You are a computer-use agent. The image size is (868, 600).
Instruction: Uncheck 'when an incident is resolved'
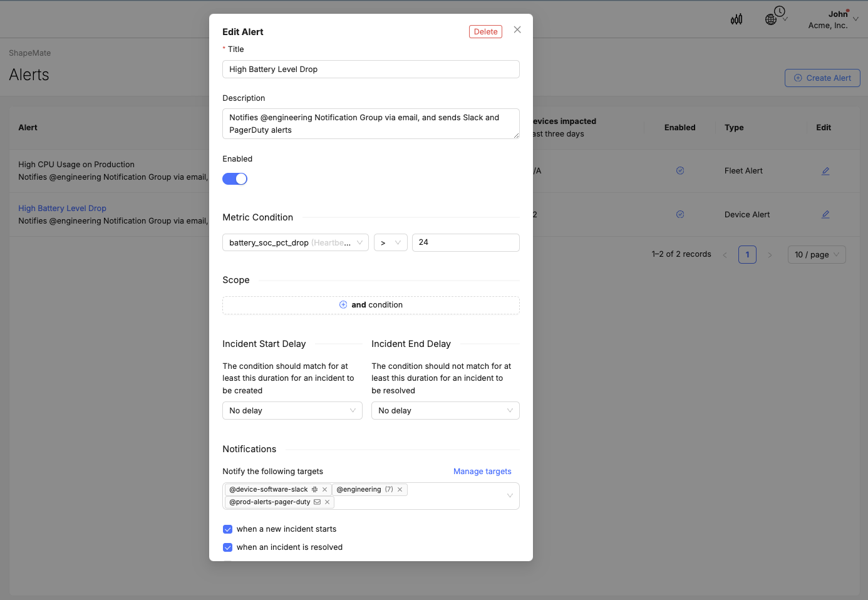pos(228,547)
